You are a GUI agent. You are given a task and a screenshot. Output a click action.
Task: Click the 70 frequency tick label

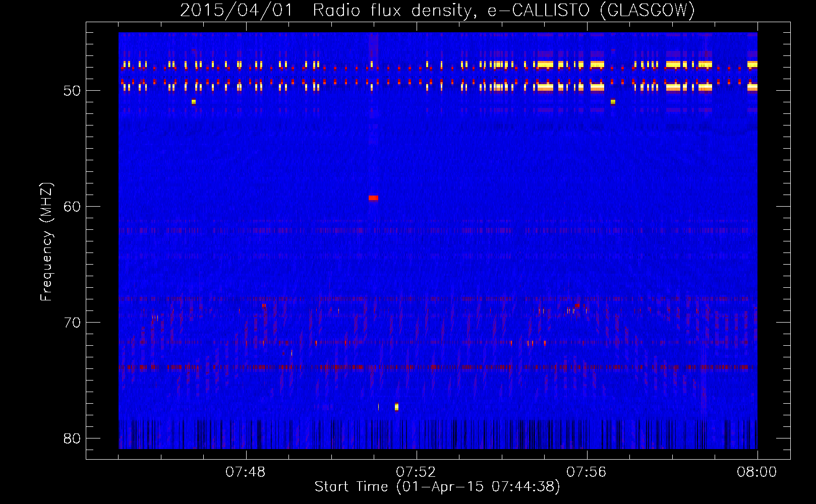pyautogui.click(x=72, y=323)
